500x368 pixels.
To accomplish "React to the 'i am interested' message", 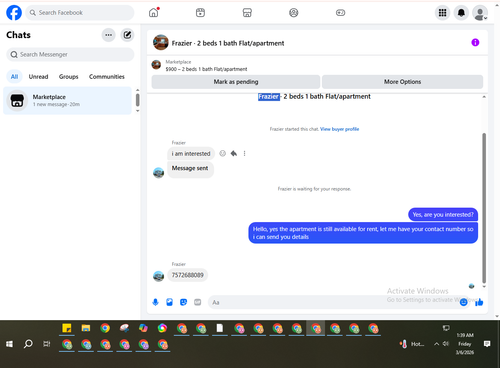I will (x=222, y=153).
